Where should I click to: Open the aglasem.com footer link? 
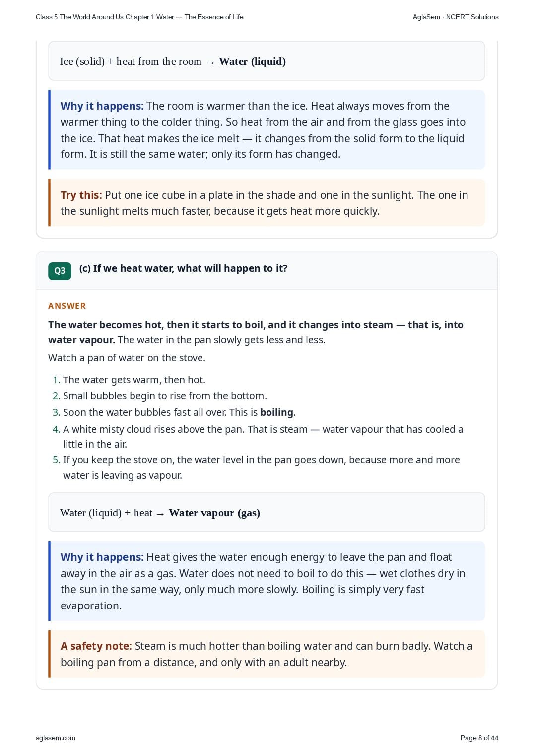(56, 738)
